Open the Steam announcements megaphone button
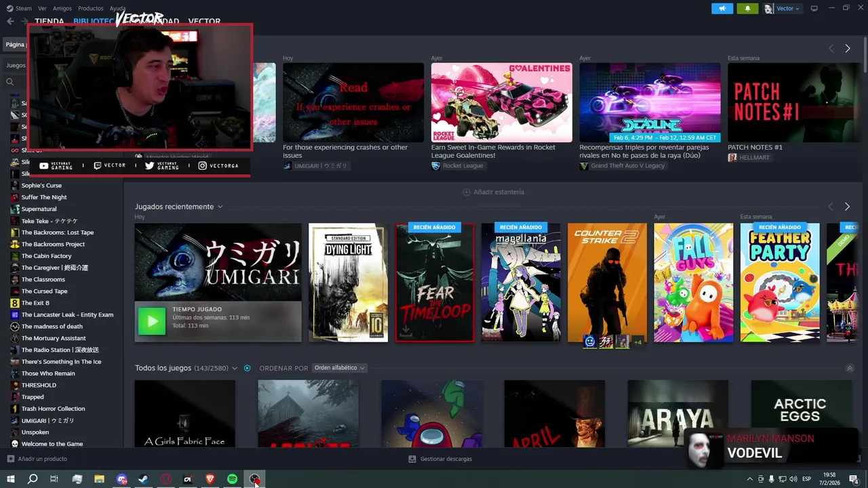The image size is (868, 488). click(x=722, y=8)
